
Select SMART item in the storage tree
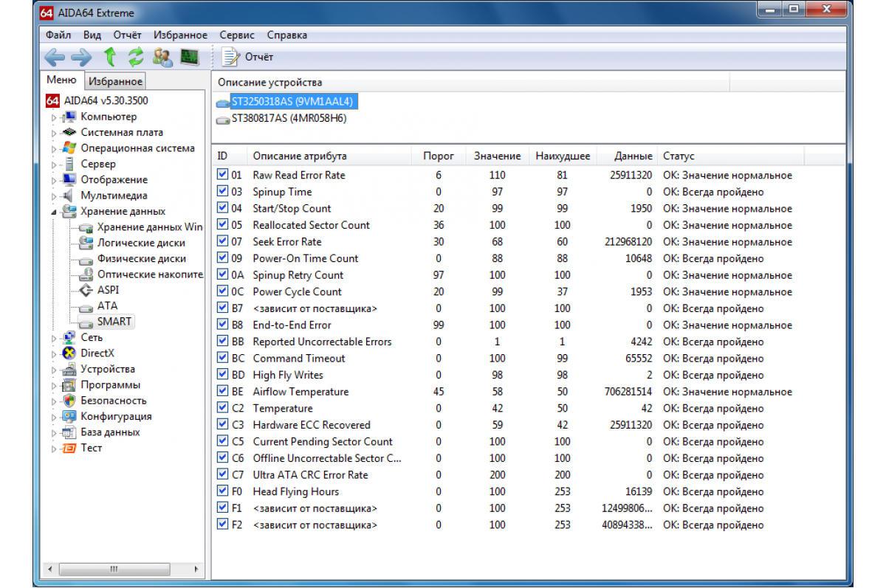(x=114, y=322)
